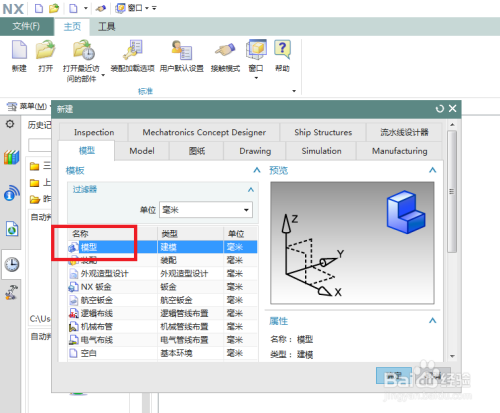The width and height of the screenshot is (500, 413).
Task: Select the 空白 blank template row
Action: (x=163, y=353)
